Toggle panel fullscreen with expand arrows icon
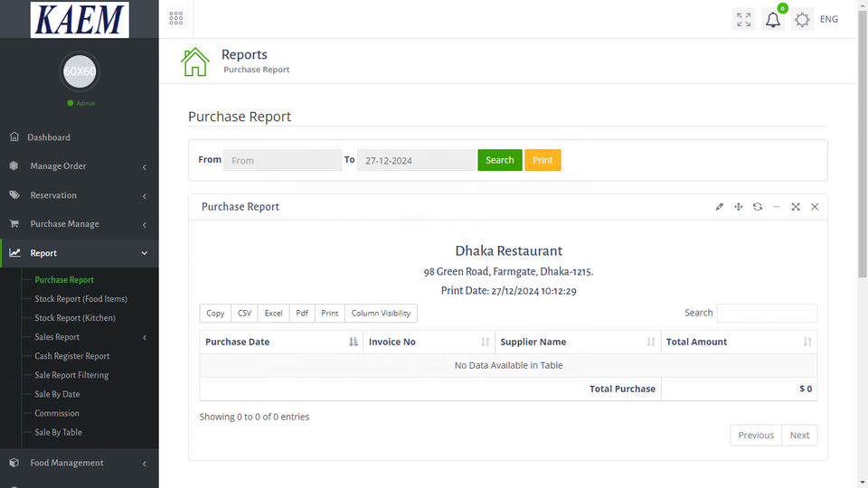The width and height of the screenshot is (868, 488). click(x=796, y=207)
